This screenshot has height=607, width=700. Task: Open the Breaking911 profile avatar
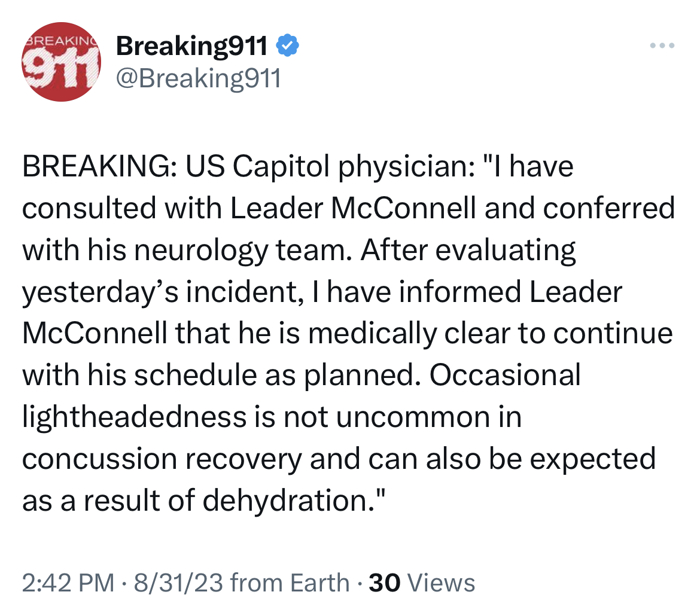tap(61, 62)
